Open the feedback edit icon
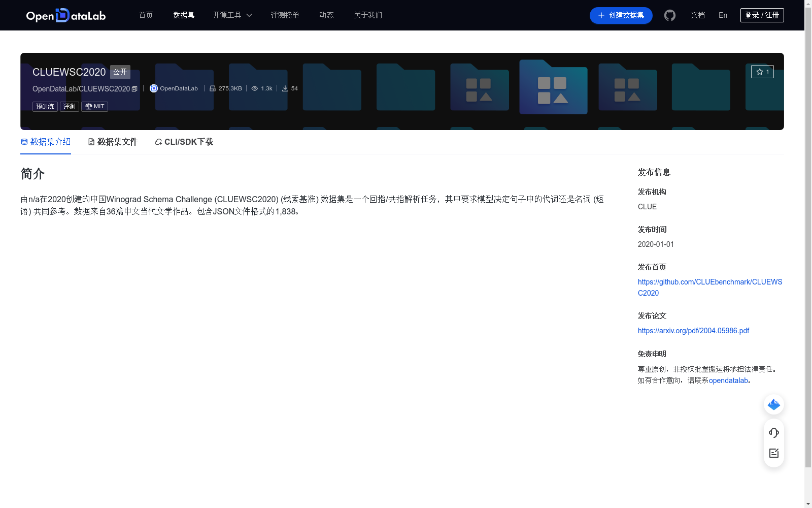This screenshot has height=508, width=812. 773,453
